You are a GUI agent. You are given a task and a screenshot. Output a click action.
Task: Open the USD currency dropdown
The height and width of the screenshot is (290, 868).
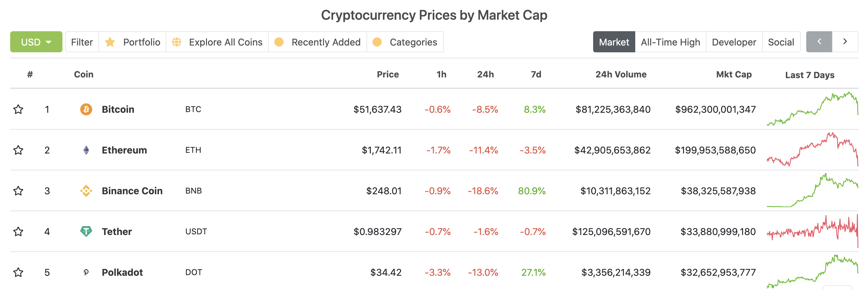point(36,42)
